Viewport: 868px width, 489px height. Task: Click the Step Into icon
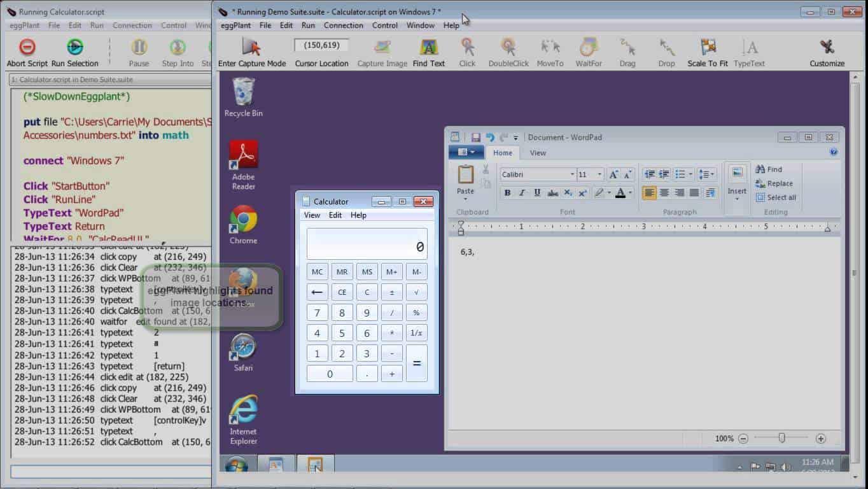[178, 47]
